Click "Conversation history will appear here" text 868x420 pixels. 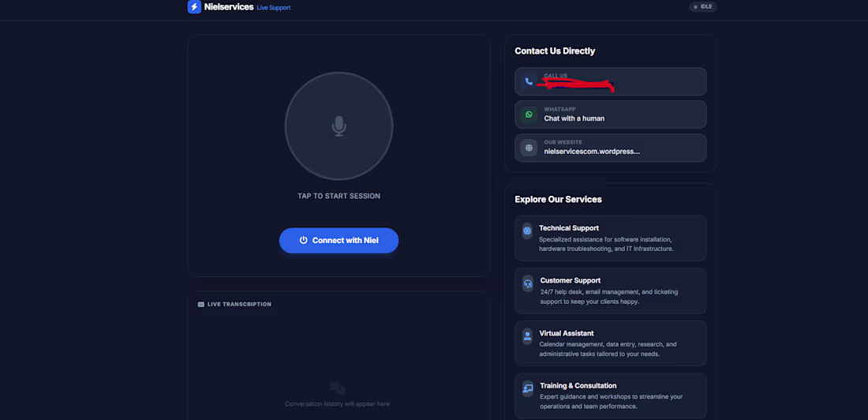(x=337, y=404)
